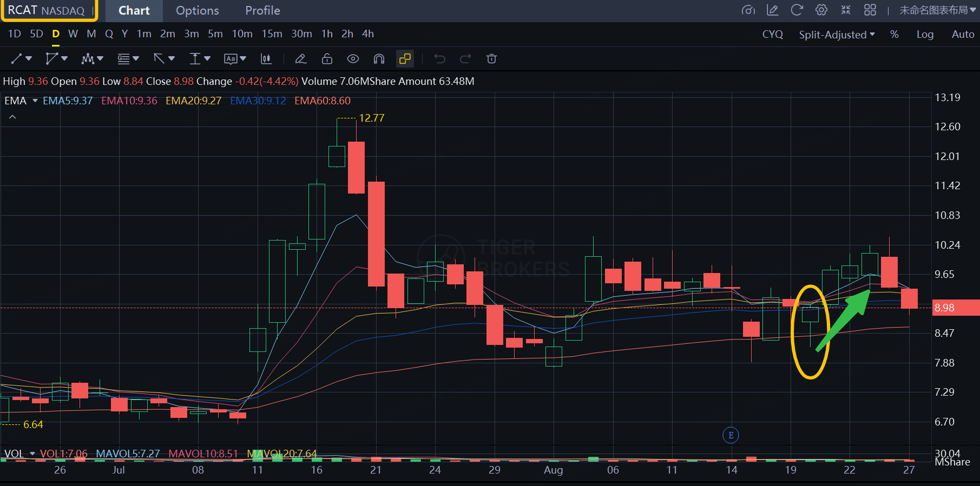Open the EMA indicator dropdown arrow

click(35, 101)
